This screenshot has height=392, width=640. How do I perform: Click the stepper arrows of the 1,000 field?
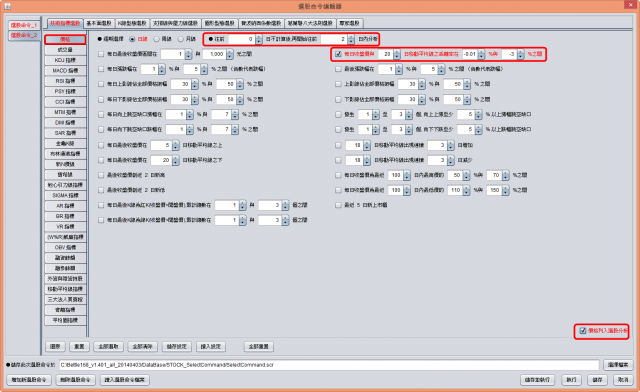click(230, 54)
